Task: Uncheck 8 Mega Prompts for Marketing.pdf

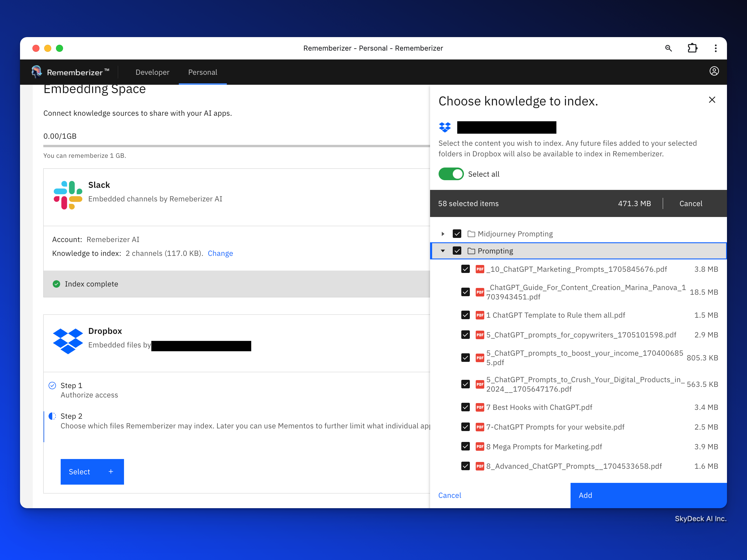Action: tap(465, 447)
